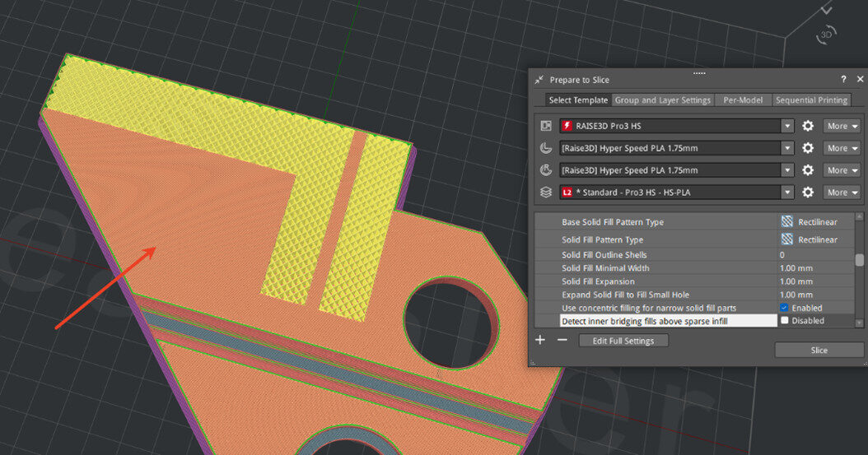Expand the More menu in the printer row

pyautogui.click(x=842, y=126)
